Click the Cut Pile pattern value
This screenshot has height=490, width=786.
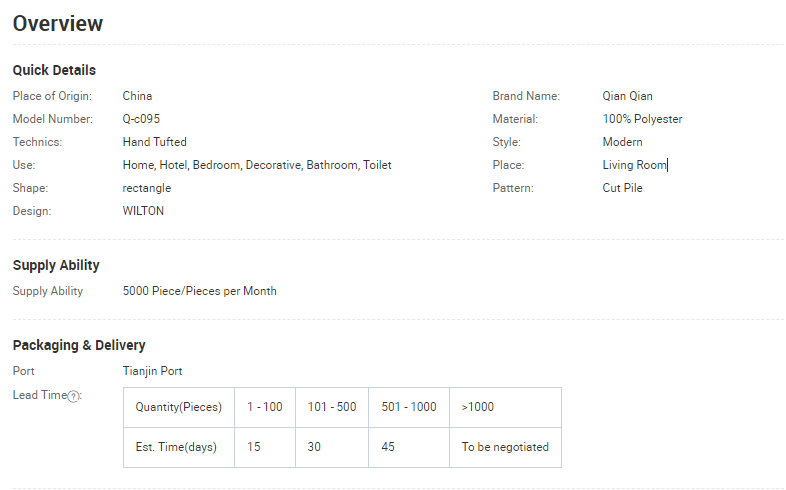[622, 188]
